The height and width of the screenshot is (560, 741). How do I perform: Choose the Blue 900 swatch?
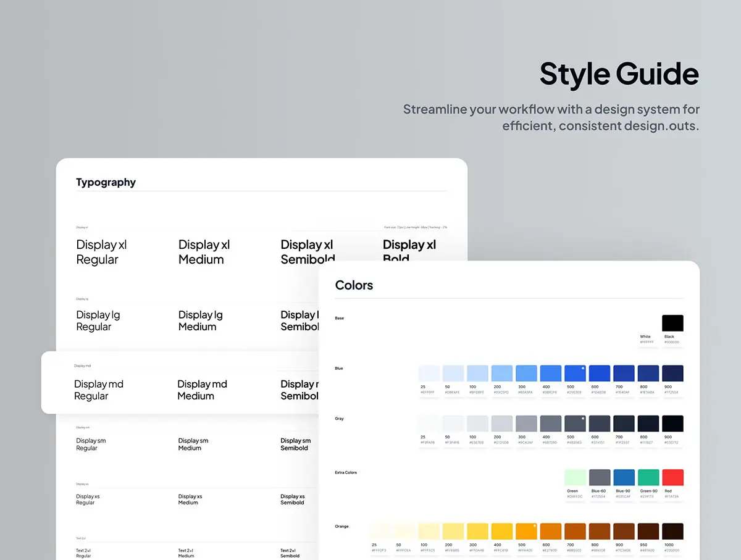[x=672, y=374]
